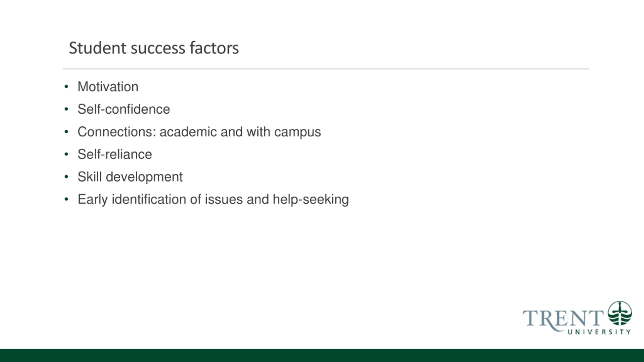This screenshot has height=362, width=644.
Task: Click the UNIVERSITY text under the logo
Action: click(599, 332)
